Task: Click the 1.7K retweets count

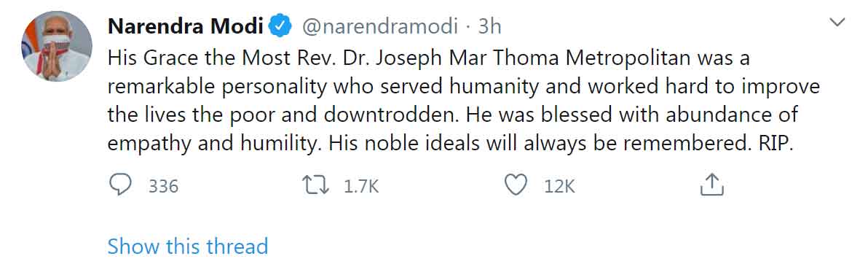Action: click(x=361, y=187)
